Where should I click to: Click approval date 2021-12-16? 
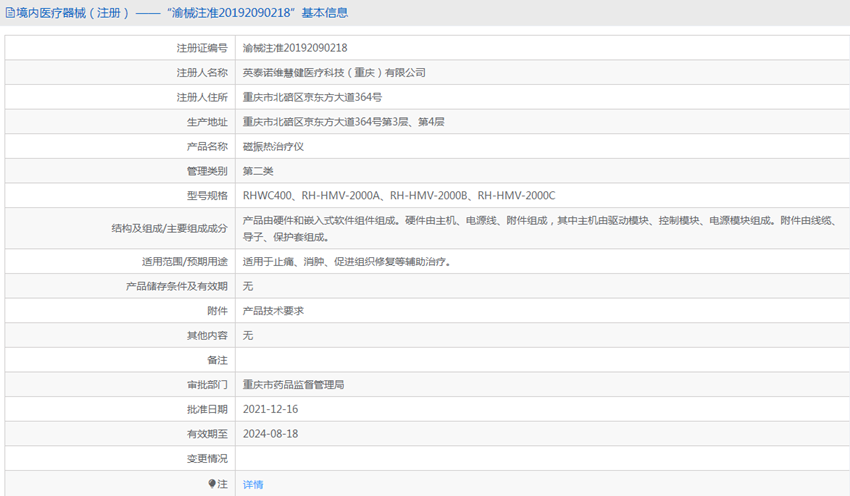coord(271,409)
